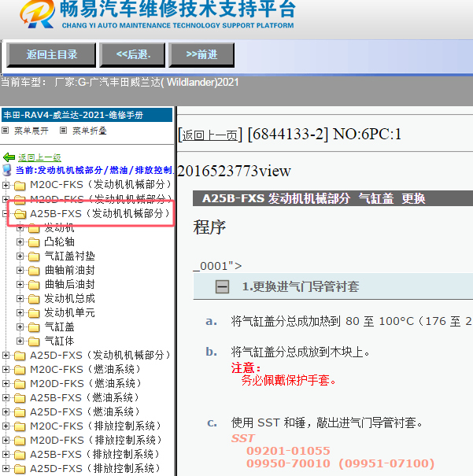Image resolution: width=473 pixels, height=476 pixels.
Task: Go forward with >>前进 button
Action: pos(201,55)
